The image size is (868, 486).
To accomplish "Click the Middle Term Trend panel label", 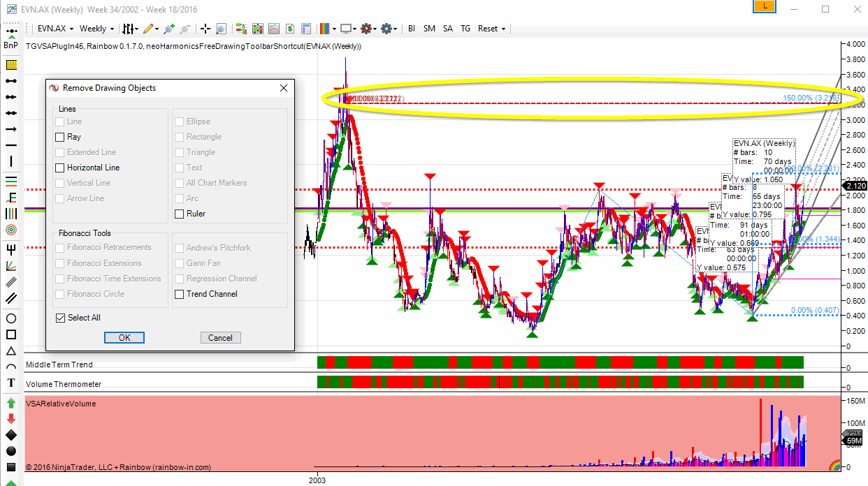I will [59, 364].
